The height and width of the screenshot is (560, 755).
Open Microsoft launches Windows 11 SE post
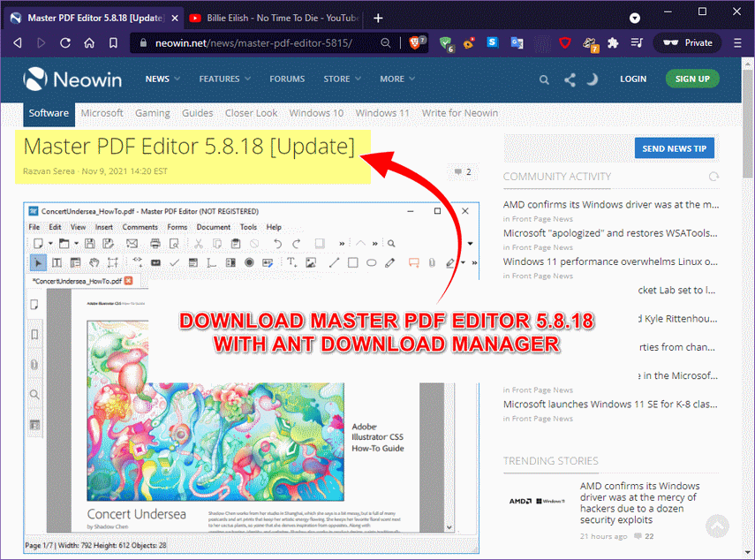click(x=610, y=404)
